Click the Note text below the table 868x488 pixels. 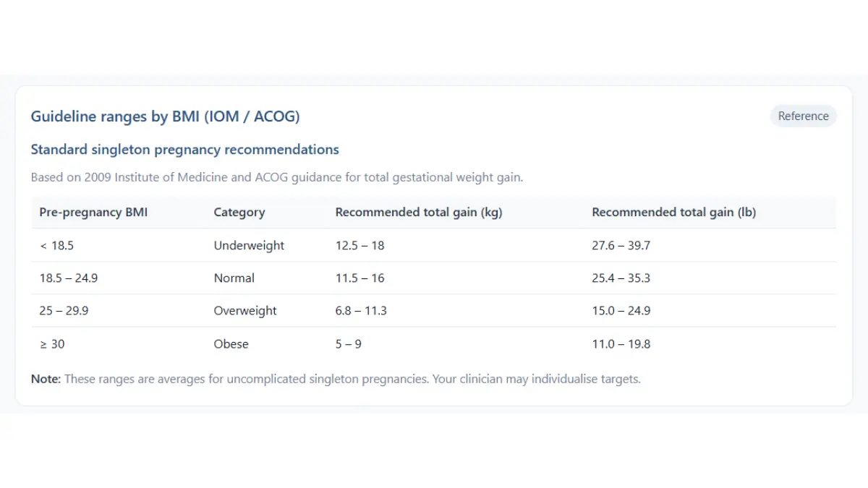[336, 379]
